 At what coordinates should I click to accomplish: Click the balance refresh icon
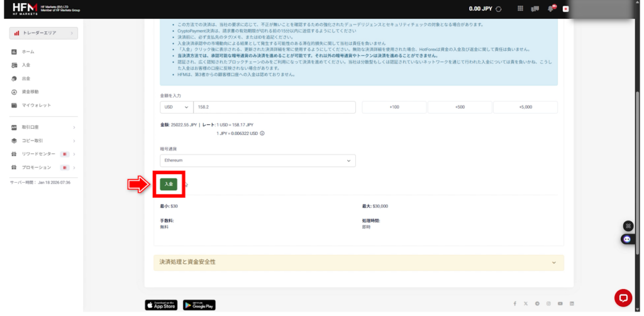pyautogui.click(x=499, y=9)
